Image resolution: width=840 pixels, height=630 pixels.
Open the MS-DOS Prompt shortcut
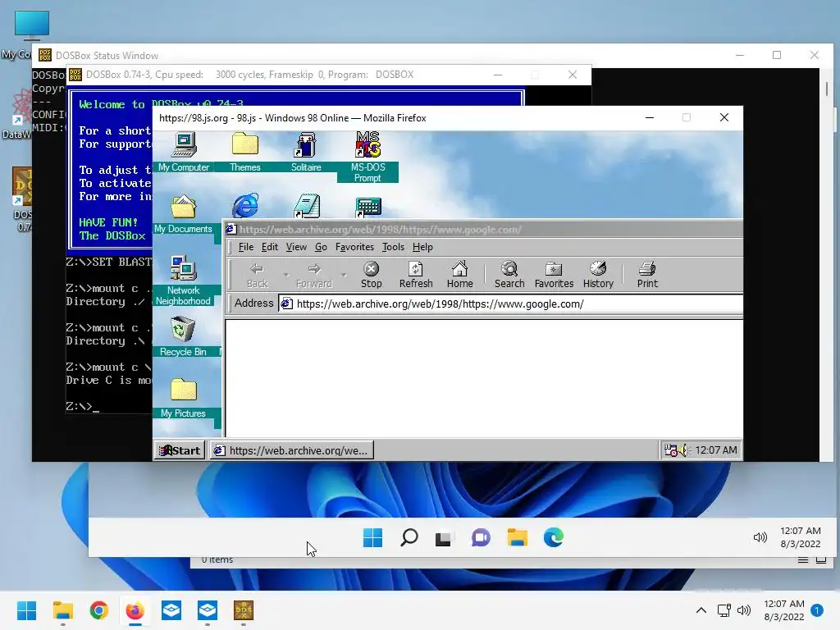tap(367, 157)
